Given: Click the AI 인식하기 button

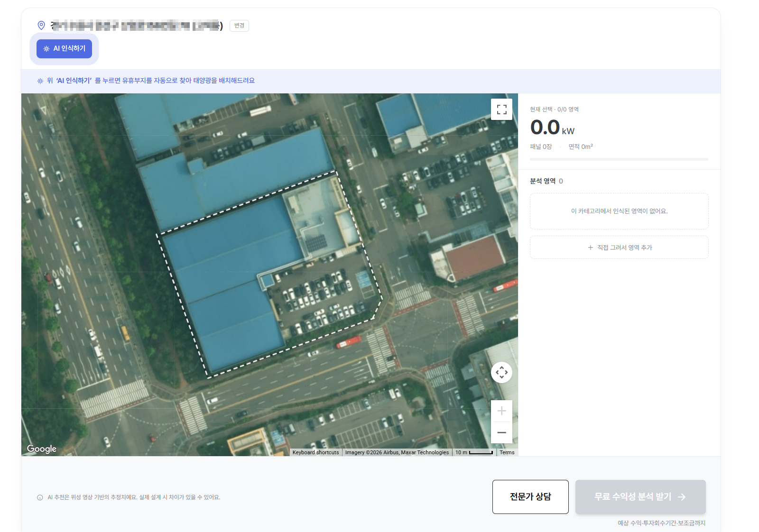Looking at the screenshot, I should tap(64, 49).
